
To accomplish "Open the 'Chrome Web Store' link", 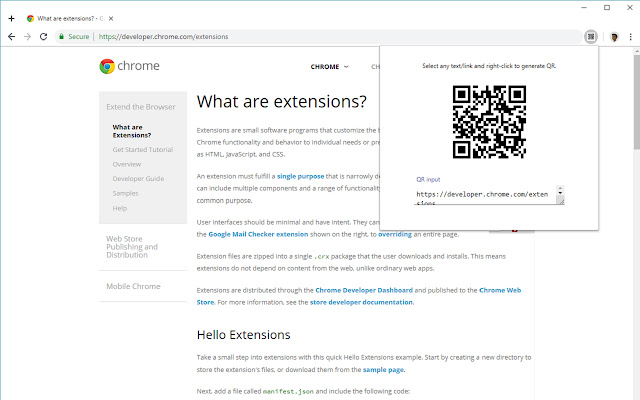I will [x=499, y=290].
